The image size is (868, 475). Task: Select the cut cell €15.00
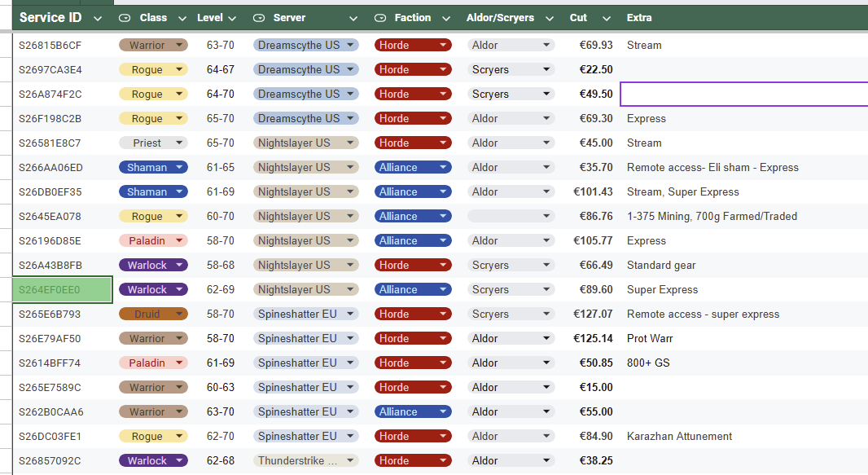tap(590, 387)
